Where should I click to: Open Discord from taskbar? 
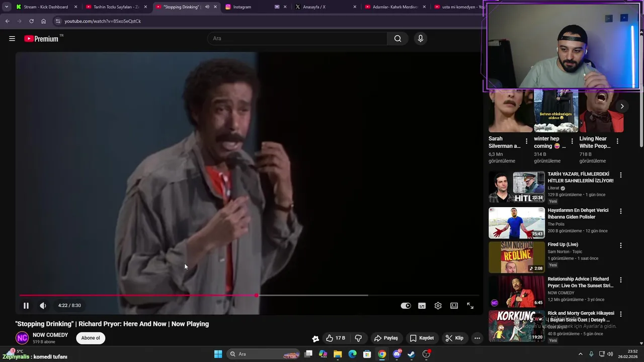(x=397, y=354)
